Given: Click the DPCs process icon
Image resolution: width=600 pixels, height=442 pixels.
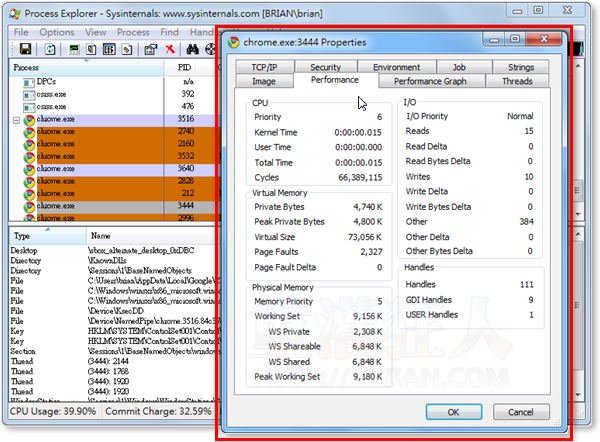Looking at the screenshot, I should click(x=29, y=82).
